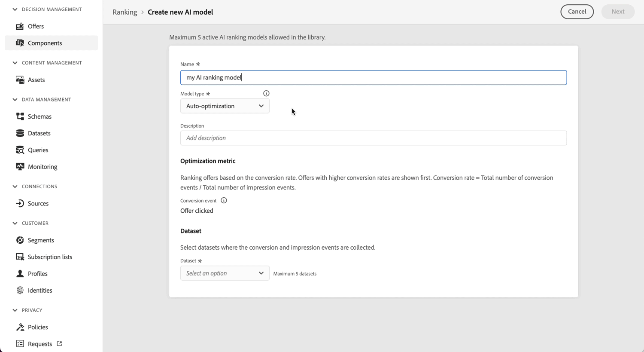Click the Add description field
Screen dimensions: 644x352
click(373, 138)
